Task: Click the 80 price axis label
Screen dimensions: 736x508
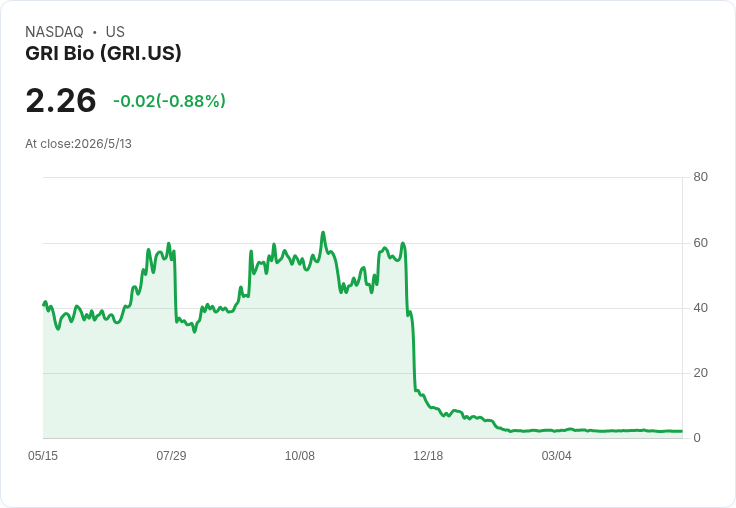Action: coord(700,177)
